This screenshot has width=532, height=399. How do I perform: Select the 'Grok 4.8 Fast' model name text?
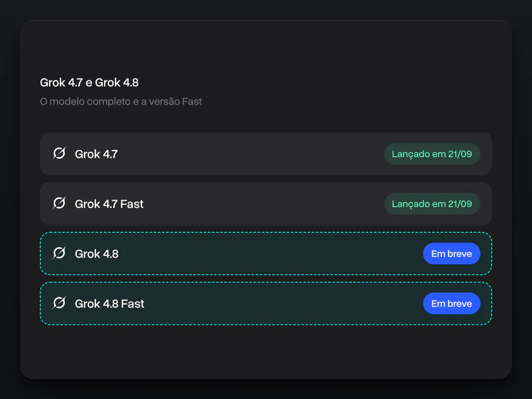click(109, 304)
